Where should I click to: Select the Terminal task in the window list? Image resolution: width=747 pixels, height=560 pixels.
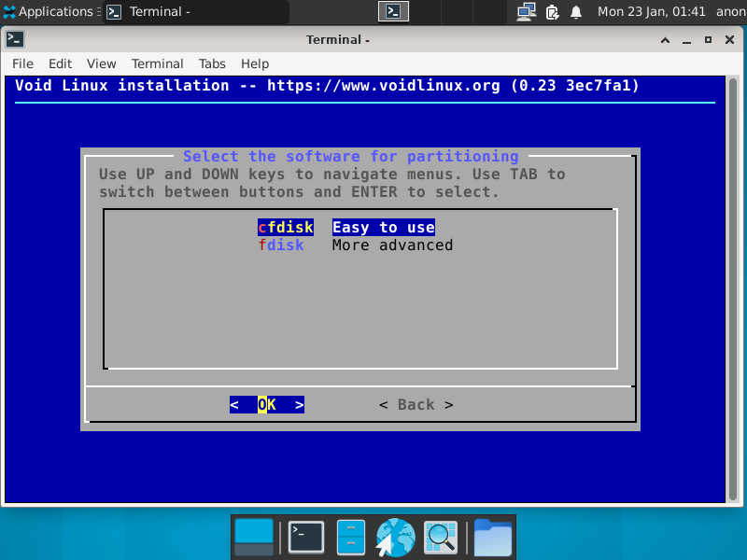196,11
